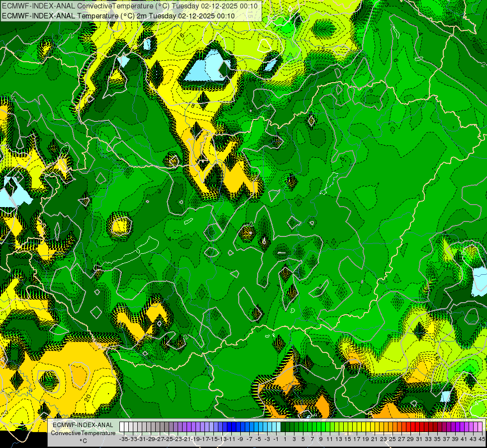Viewport: 487px width, 448px height.
Task: Click the °C unit label in the legend
Action: (83, 441)
